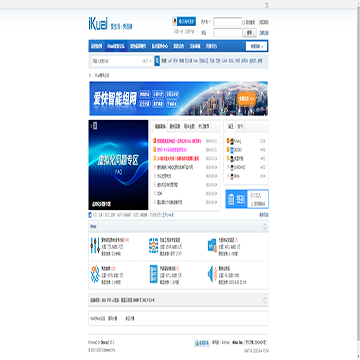Click the register link beside the login button
This screenshot has height=360, width=360.
pos(264,33)
